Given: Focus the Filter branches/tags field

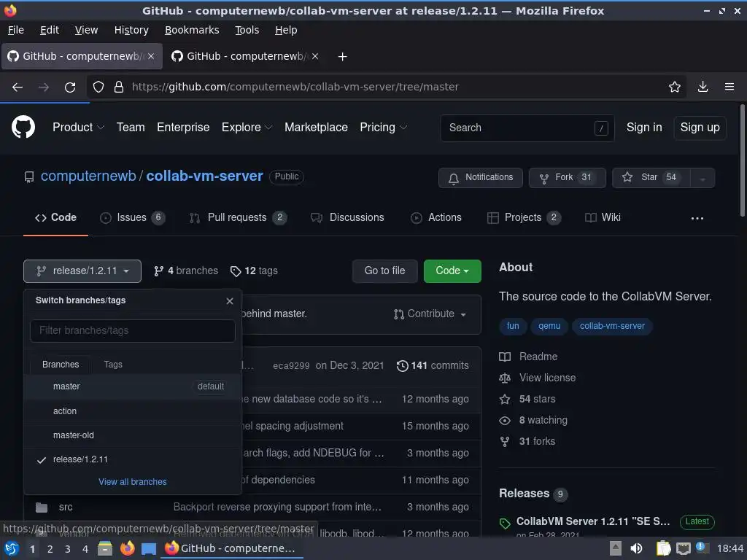Looking at the screenshot, I should pos(133,330).
